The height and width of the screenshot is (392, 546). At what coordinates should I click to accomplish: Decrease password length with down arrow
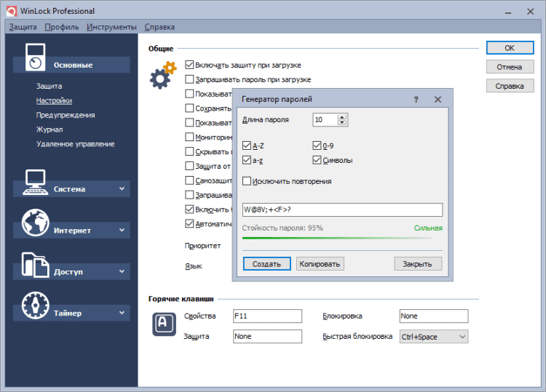point(342,122)
